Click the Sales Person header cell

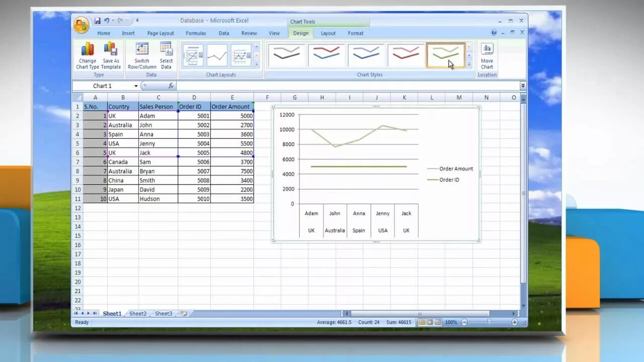[x=158, y=107]
